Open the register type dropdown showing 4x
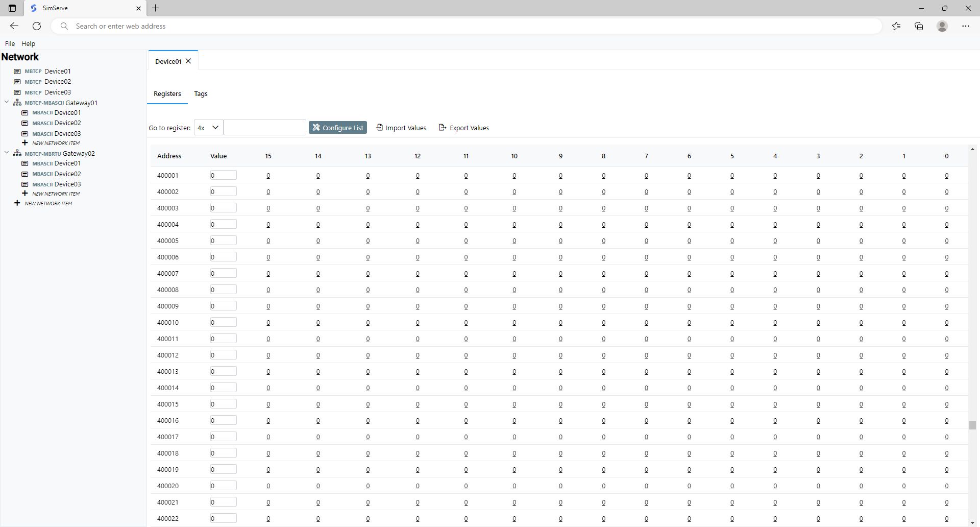Screen dimensions: 980x527 coord(207,127)
